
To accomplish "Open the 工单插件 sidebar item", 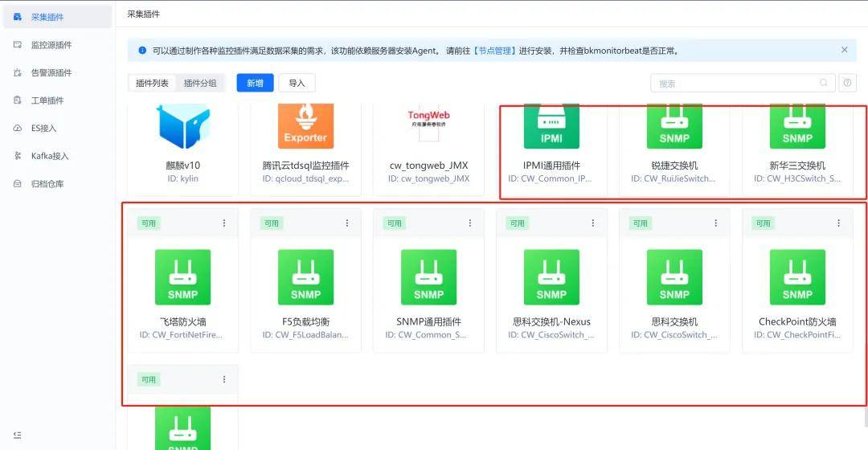I will 57,100.
